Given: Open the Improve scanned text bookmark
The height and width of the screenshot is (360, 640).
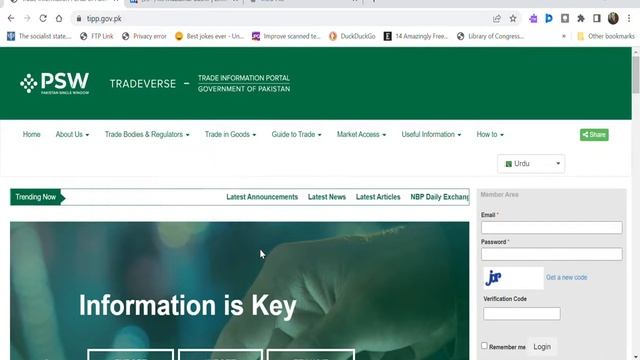Looking at the screenshot, I should point(286,36).
